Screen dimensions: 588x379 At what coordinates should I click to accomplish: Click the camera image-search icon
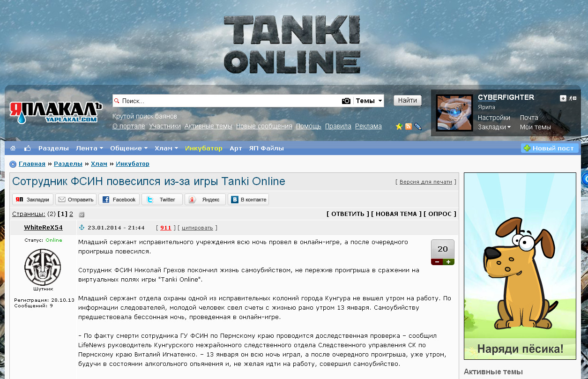tap(346, 101)
